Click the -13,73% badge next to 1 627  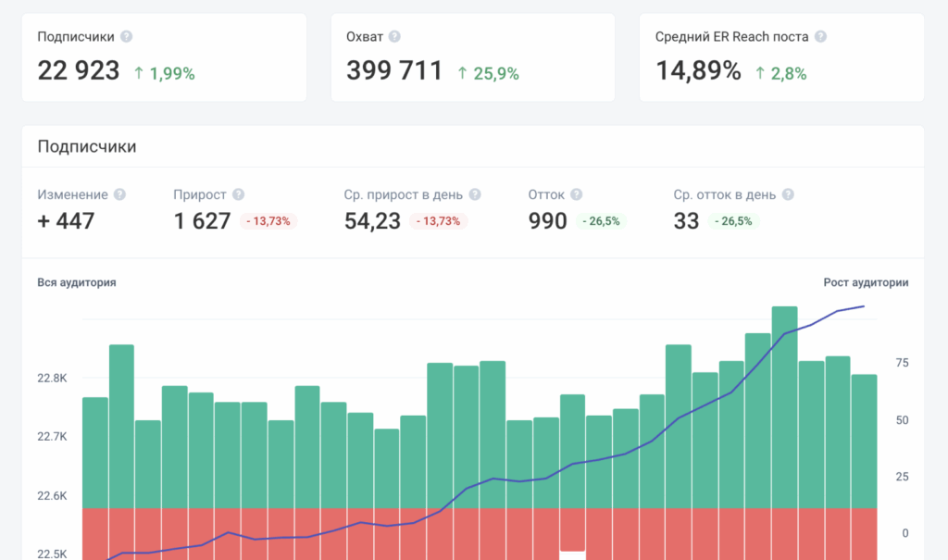point(268,221)
